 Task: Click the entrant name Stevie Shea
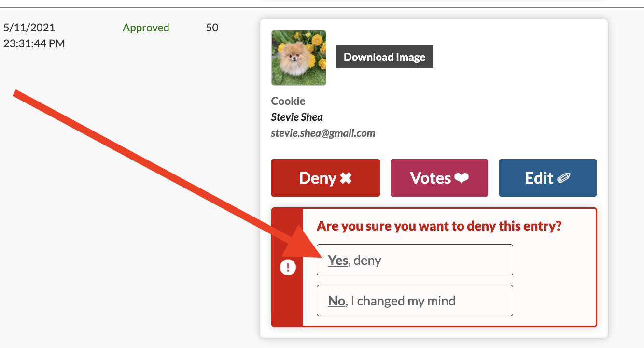point(297,117)
